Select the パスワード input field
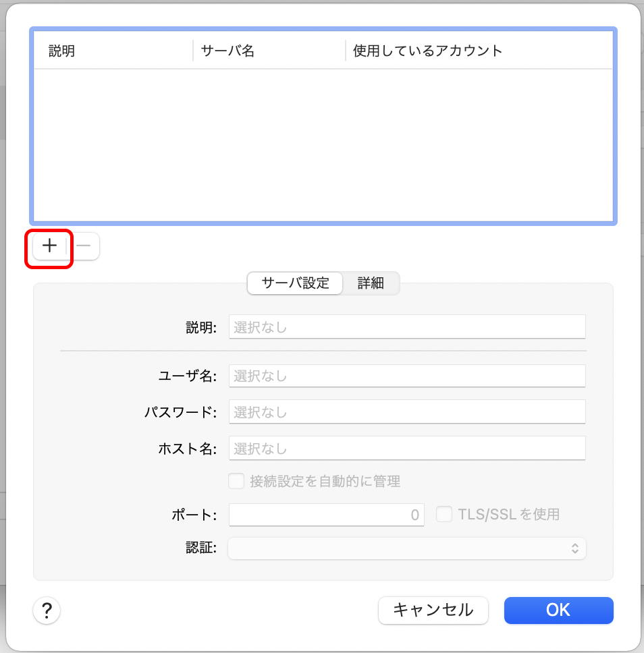The image size is (644, 653). pos(405,411)
